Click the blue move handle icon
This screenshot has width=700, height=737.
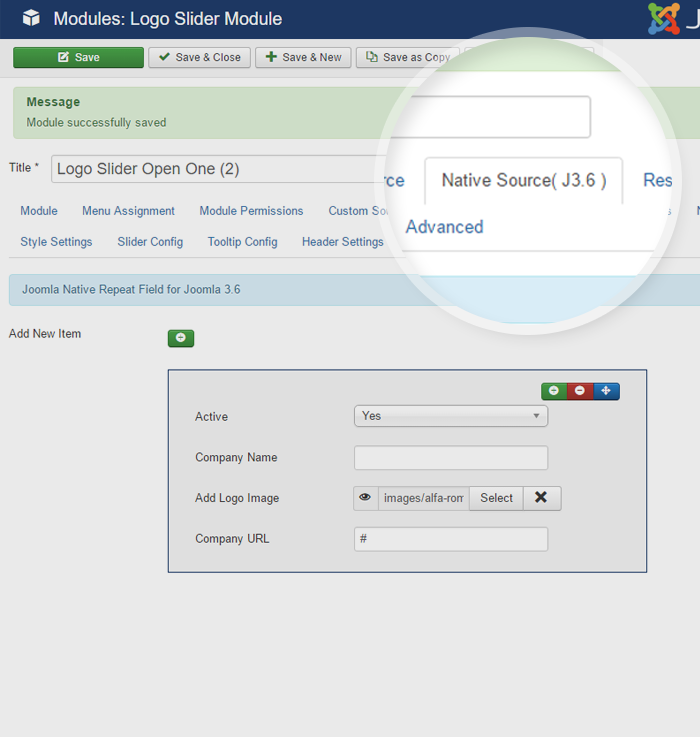(x=606, y=391)
